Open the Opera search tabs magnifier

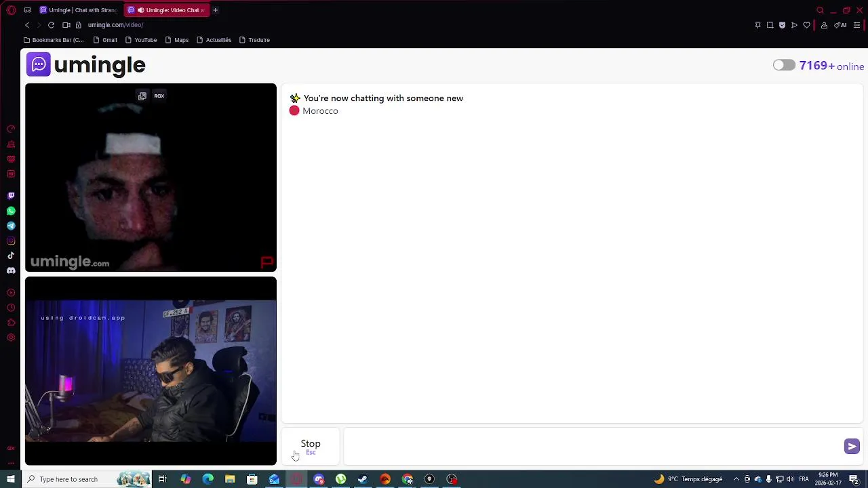820,10
